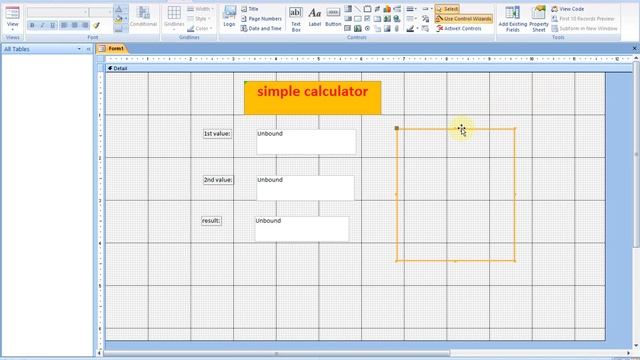The width and height of the screenshot is (640, 360).
Task: Open the All Tables navigation dropdown
Action: click(x=79, y=49)
